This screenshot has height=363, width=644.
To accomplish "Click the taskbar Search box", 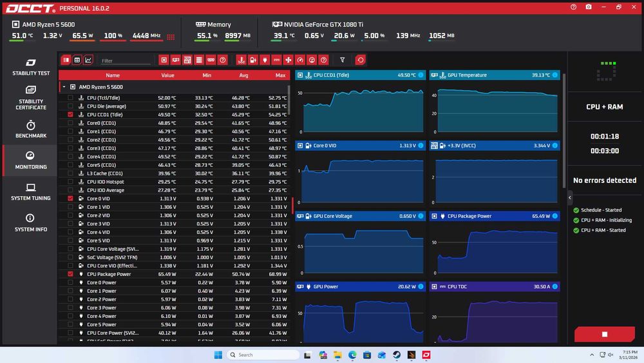I will 263,355.
